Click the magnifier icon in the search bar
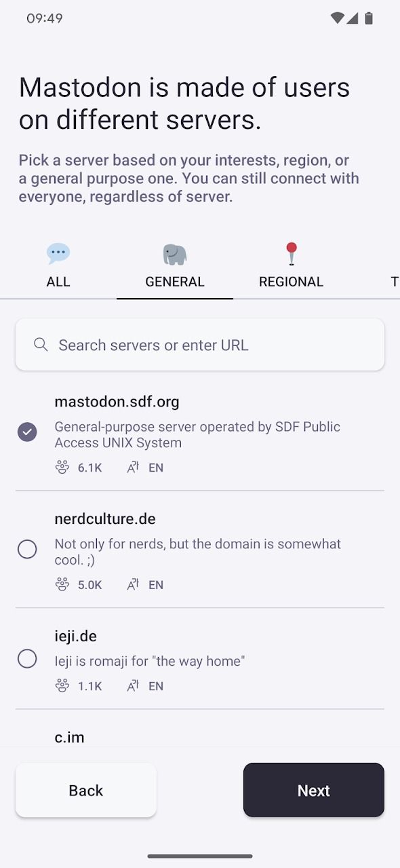Screen dimensions: 400x868 point(41,344)
